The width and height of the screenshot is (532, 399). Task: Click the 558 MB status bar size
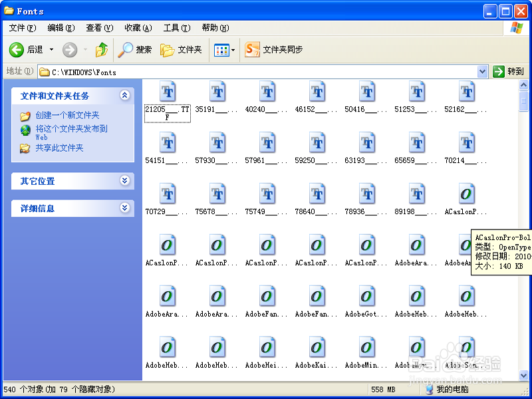coord(383,390)
